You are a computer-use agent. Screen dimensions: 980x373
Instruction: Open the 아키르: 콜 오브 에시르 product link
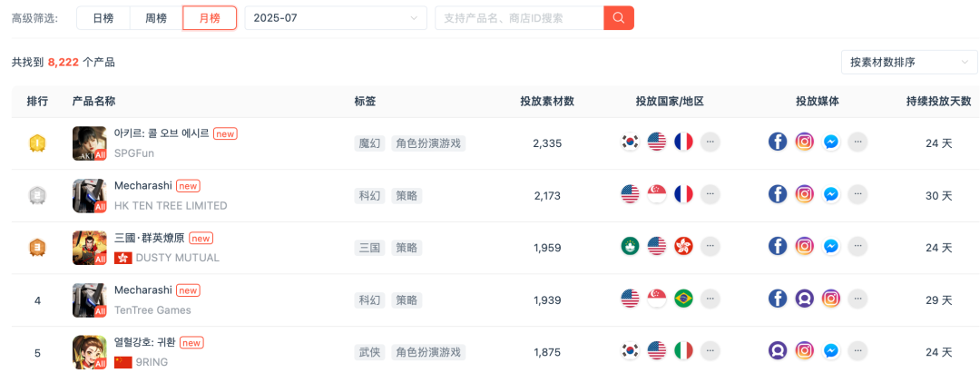click(162, 133)
